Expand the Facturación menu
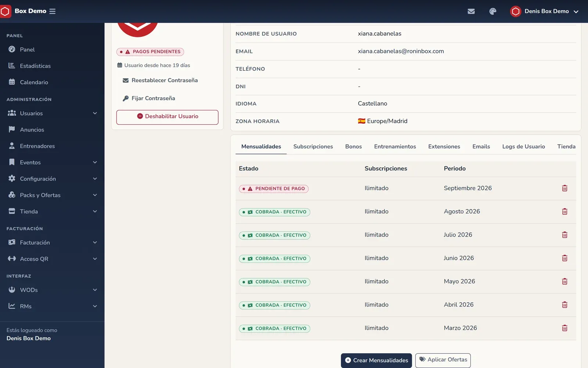The image size is (588, 368). tap(52, 243)
